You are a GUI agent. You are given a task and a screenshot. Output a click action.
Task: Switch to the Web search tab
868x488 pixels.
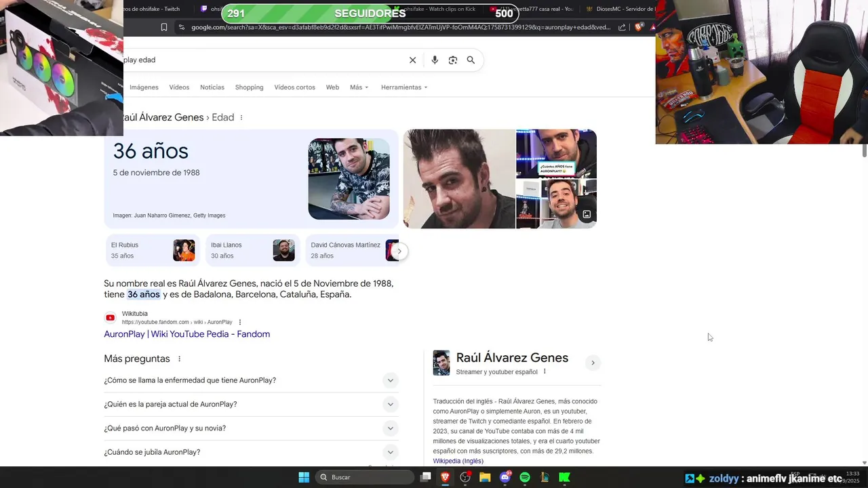tap(332, 87)
